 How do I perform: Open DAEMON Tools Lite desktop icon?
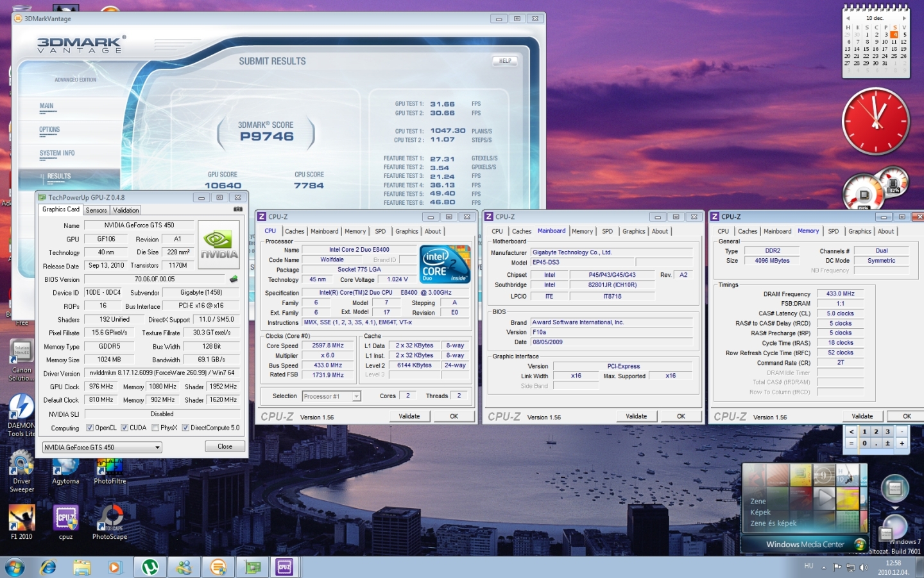(x=21, y=416)
